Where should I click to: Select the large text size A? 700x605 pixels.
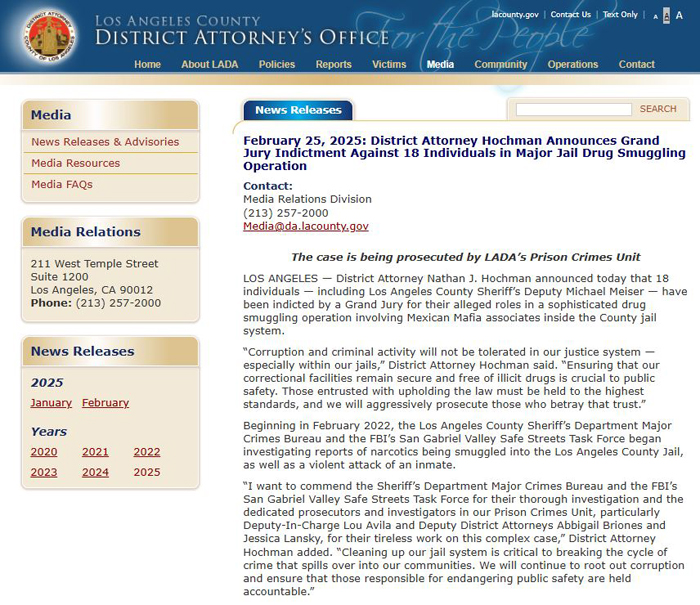(680, 16)
